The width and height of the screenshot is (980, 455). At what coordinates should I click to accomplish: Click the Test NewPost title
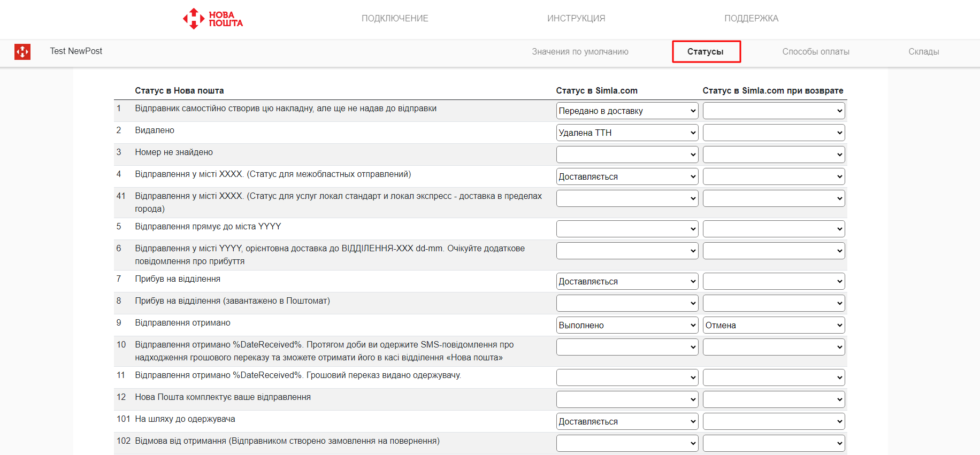pyautogui.click(x=76, y=51)
